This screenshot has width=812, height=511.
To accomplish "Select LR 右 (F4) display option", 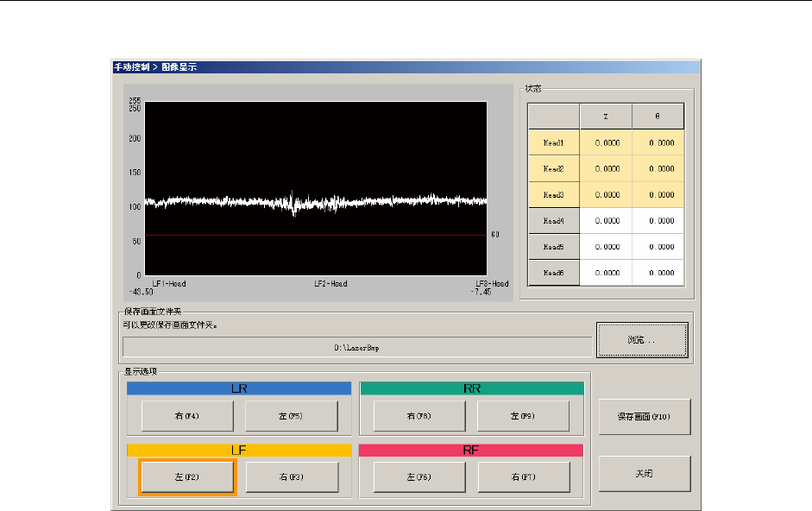I will coord(187,416).
